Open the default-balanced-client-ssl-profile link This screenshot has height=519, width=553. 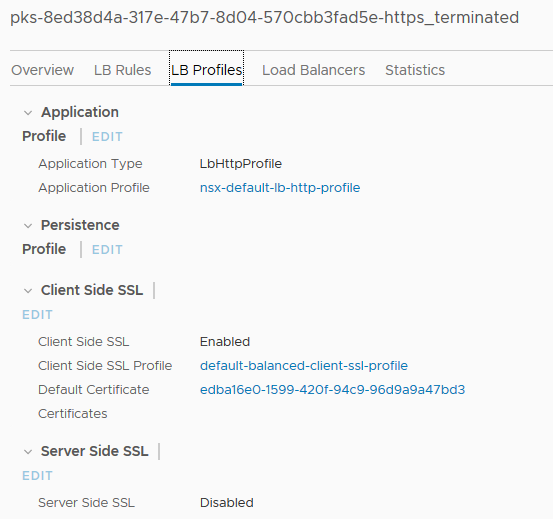point(304,366)
